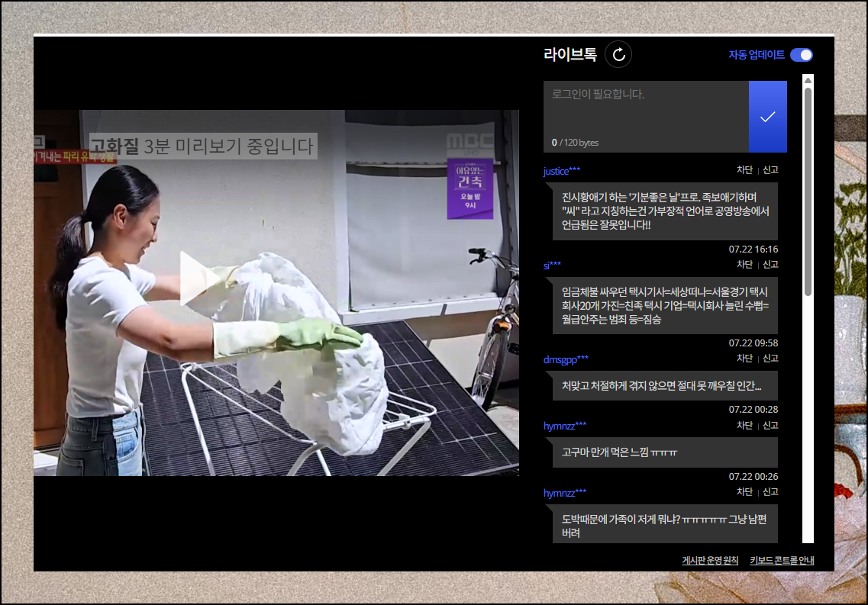Click the comments scrollbar thumb

(x=808, y=191)
